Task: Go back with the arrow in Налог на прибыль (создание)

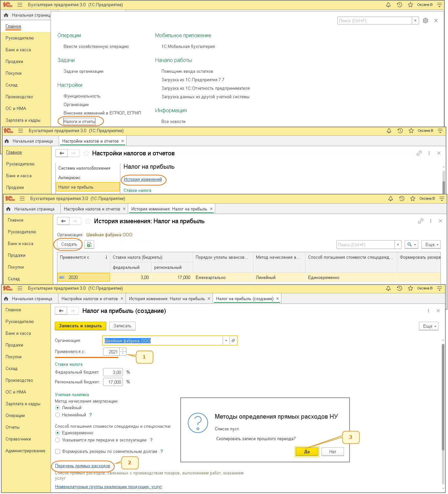Action: click(x=61, y=311)
